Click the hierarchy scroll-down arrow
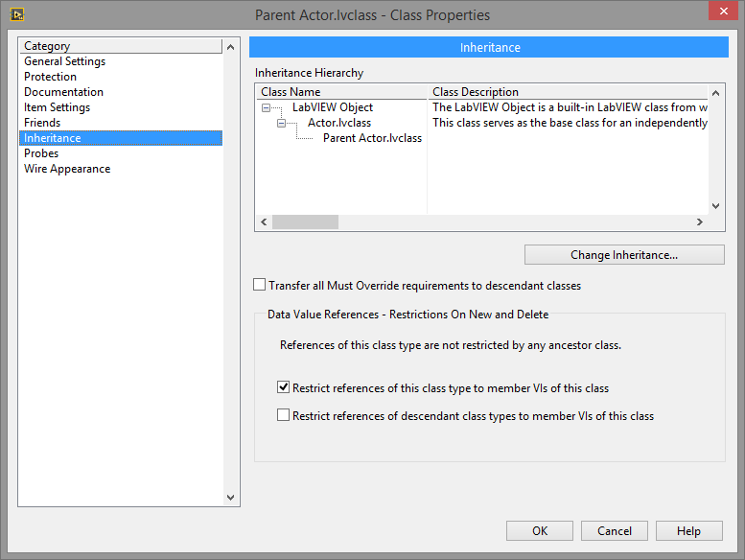The height and width of the screenshot is (560, 745). click(715, 206)
